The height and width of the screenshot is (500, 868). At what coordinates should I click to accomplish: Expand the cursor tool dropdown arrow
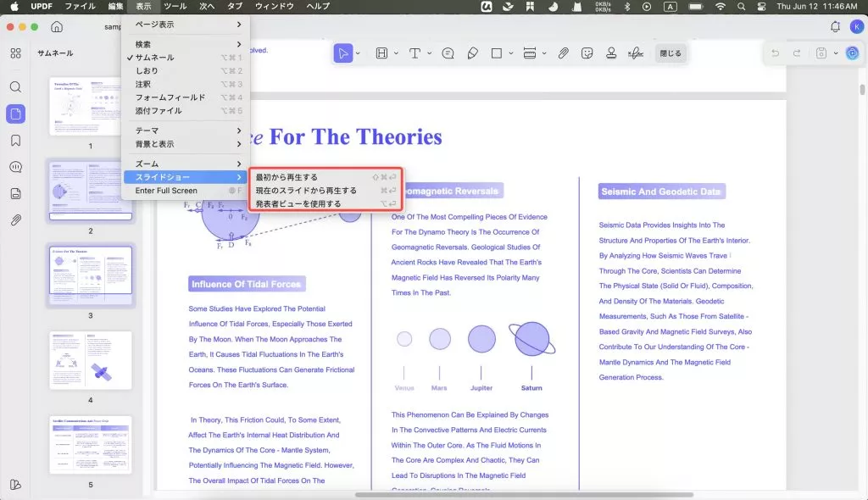(x=358, y=53)
